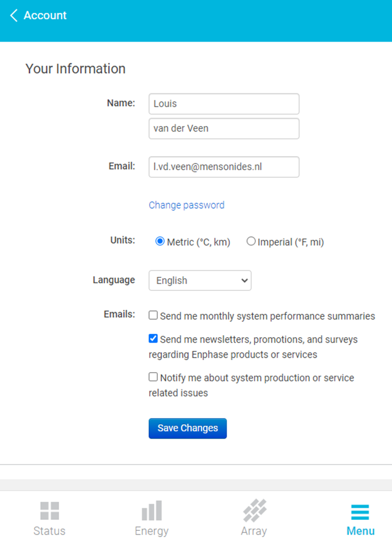
Task: Select Metric units radio button
Action: tap(160, 241)
